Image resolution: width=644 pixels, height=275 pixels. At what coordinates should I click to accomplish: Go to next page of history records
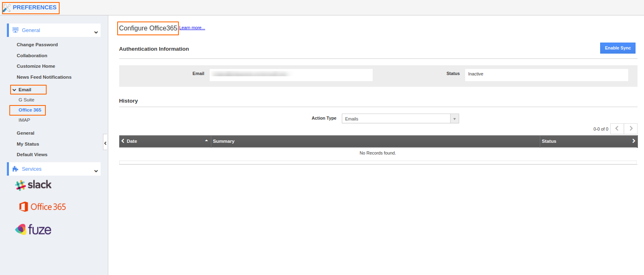point(631,129)
